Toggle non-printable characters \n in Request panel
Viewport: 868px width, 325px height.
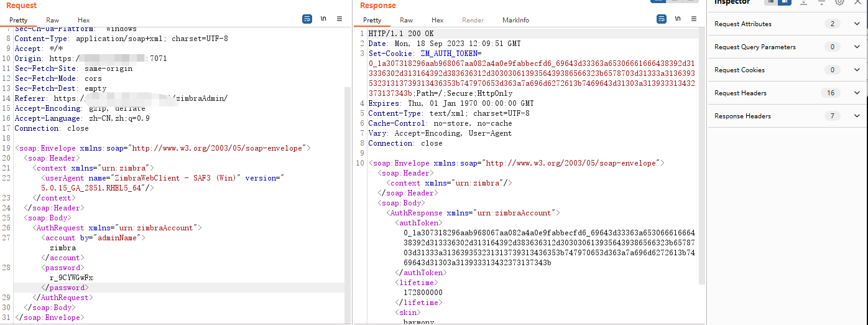coord(323,19)
